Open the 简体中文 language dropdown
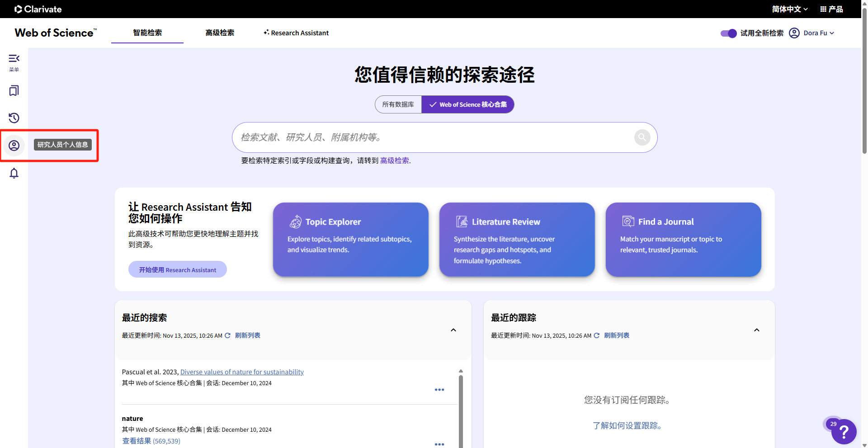868x448 pixels. click(x=789, y=9)
